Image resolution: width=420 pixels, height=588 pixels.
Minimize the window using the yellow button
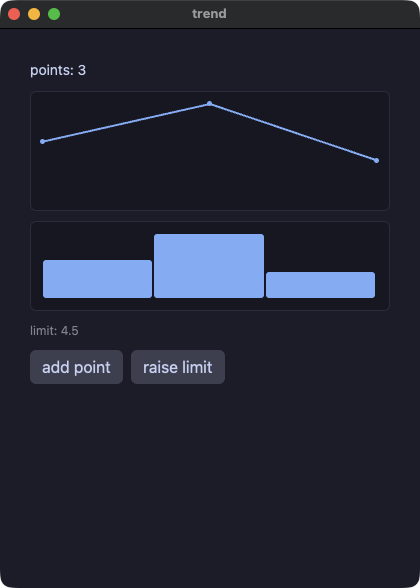point(34,14)
